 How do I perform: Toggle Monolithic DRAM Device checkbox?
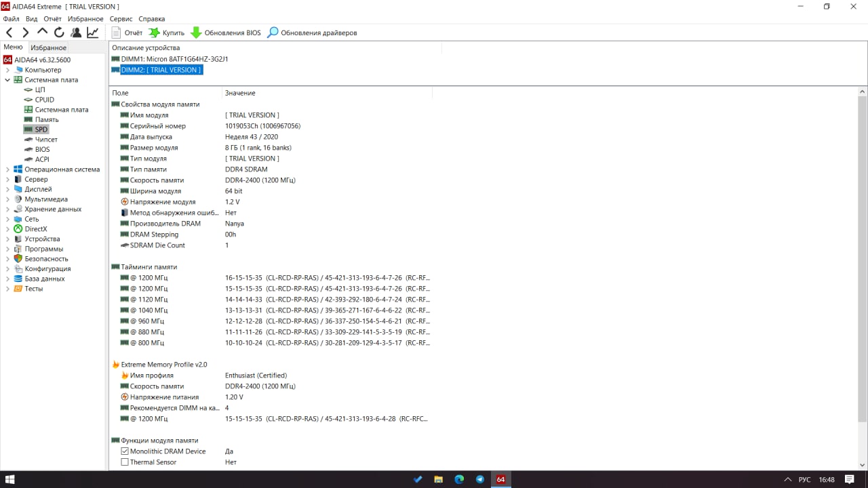coord(125,451)
